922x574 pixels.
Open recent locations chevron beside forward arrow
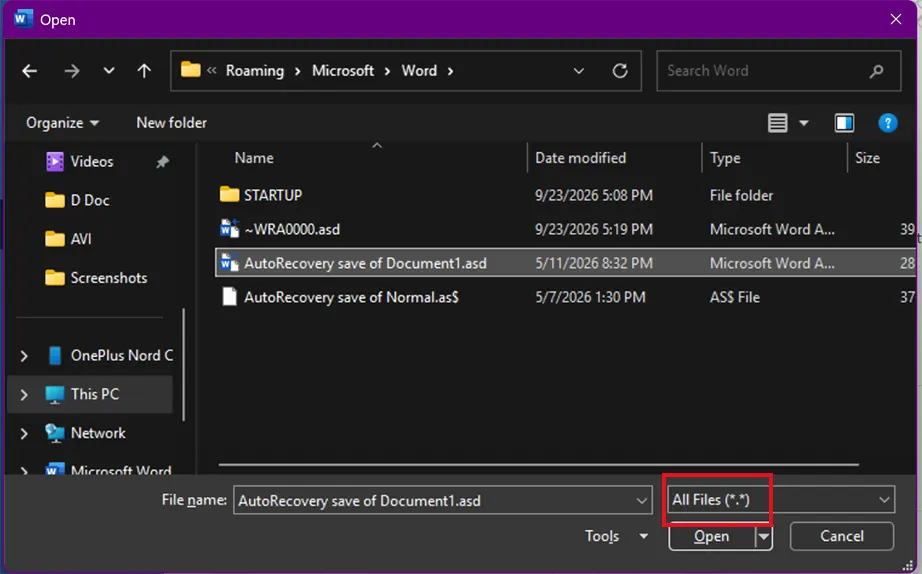109,71
